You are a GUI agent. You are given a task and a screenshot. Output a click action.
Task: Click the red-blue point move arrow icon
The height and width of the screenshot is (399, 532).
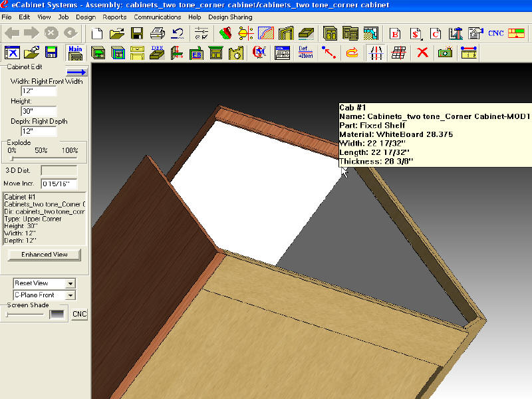coord(329,53)
